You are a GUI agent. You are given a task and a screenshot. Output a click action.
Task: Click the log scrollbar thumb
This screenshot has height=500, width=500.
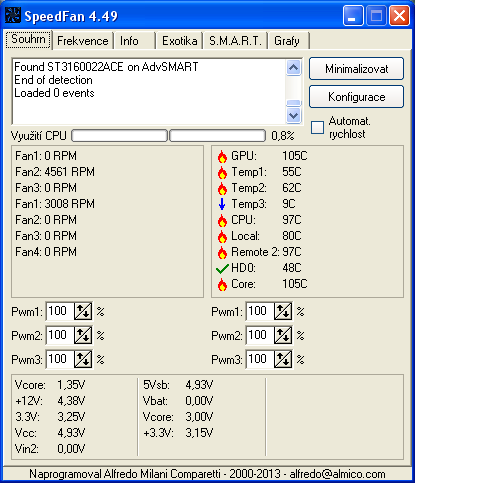tap(294, 103)
